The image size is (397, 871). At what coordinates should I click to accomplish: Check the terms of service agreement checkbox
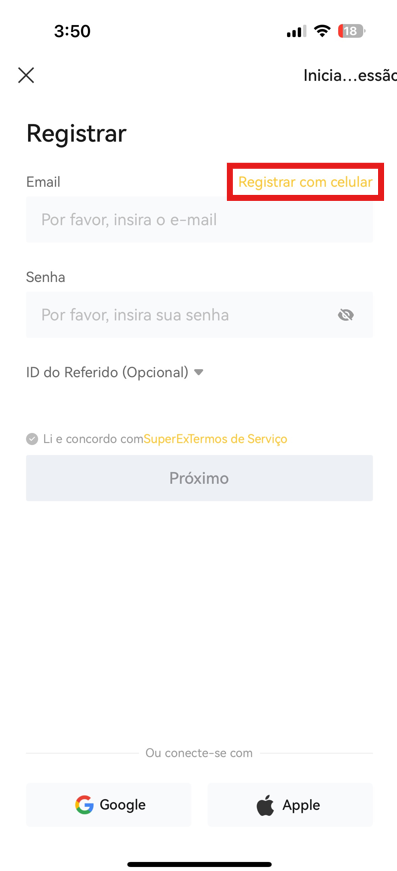click(32, 439)
